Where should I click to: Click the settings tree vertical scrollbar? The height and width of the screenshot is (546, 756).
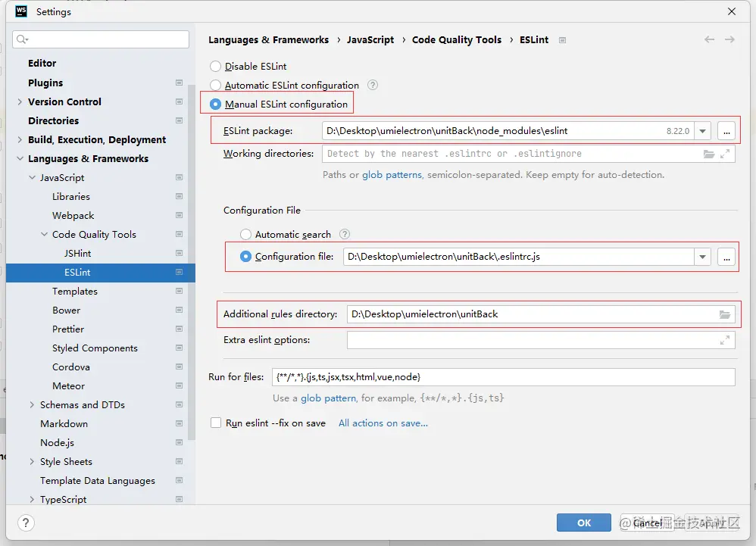pos(192,262)
